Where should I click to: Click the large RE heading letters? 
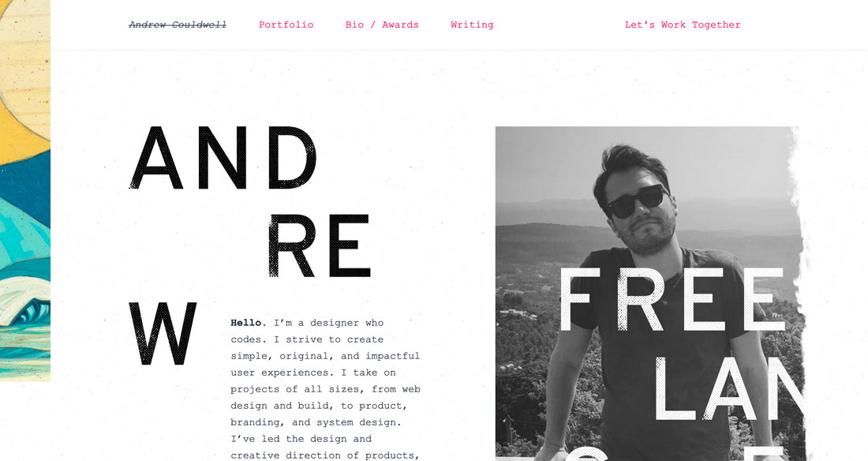point(320,245)
